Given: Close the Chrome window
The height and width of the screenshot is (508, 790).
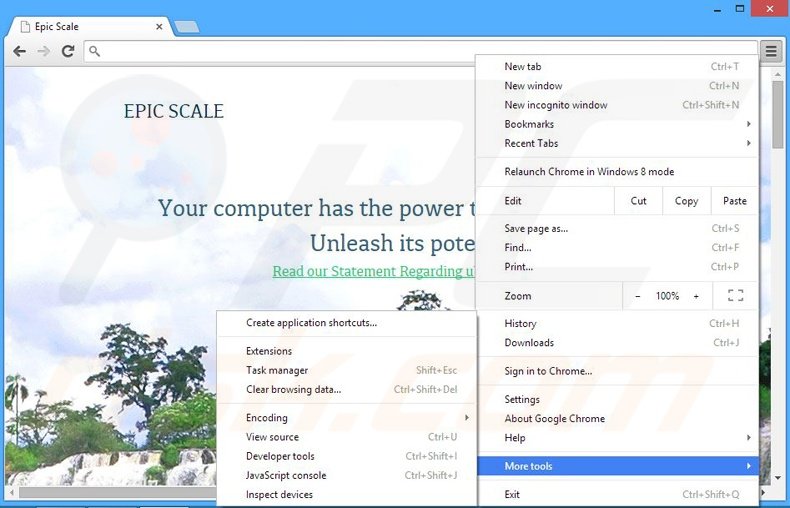Looking at the screenshot, I should tap(770, 9).
